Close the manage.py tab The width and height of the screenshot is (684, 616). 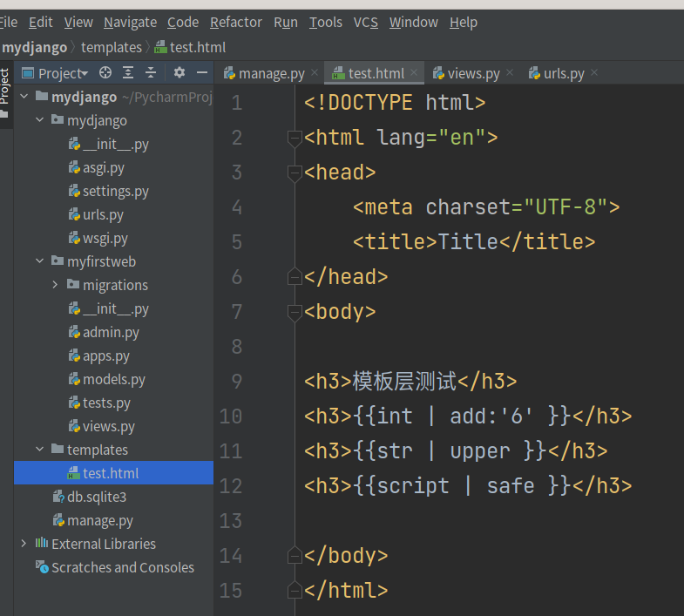click(315, 73)
